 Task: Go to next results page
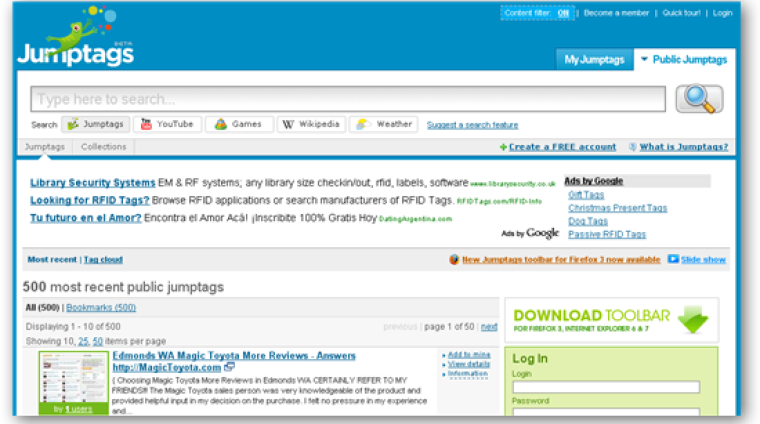[x=489, y=327]
